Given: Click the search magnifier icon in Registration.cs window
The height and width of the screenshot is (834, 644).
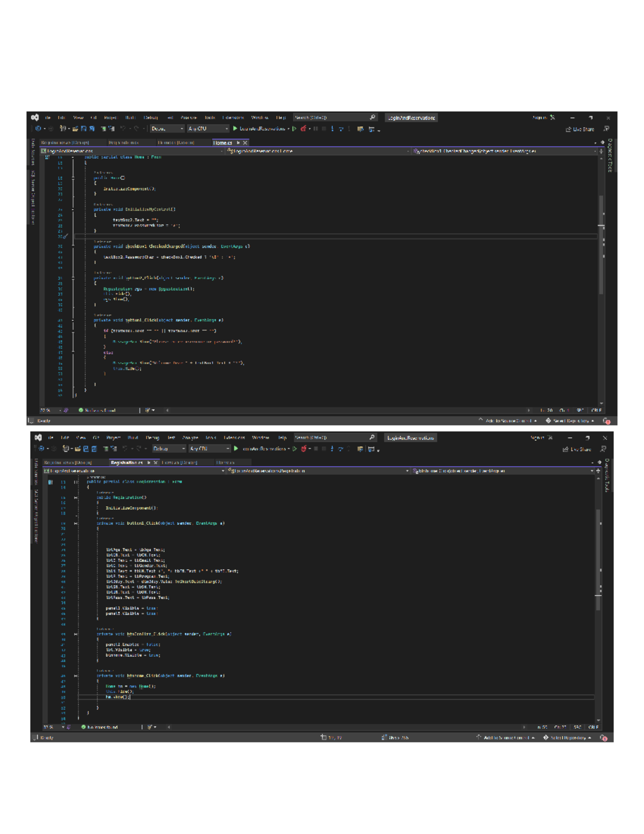Looking at the screenshot, I should (372, 438).
